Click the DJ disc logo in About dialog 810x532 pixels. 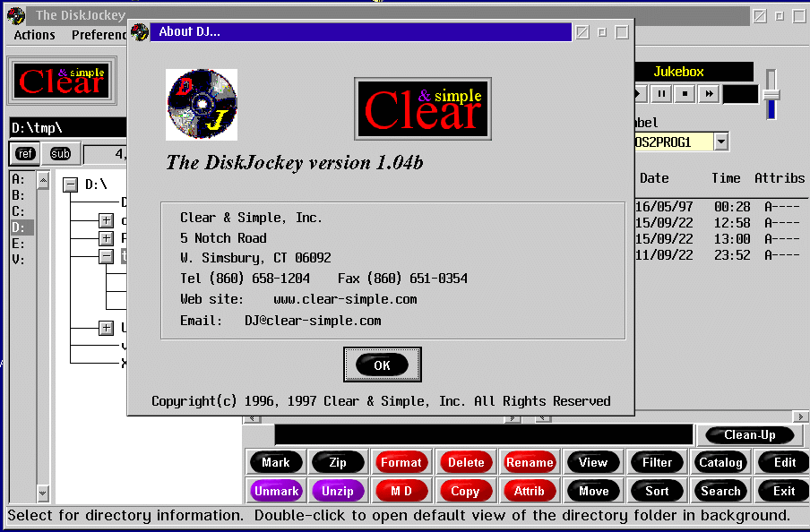[x=202, y=104]
